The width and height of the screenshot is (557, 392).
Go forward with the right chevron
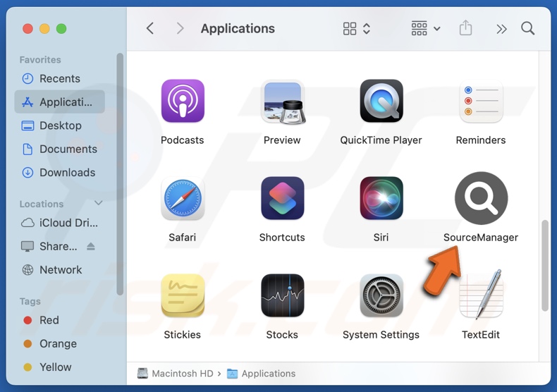coord(180,28)
